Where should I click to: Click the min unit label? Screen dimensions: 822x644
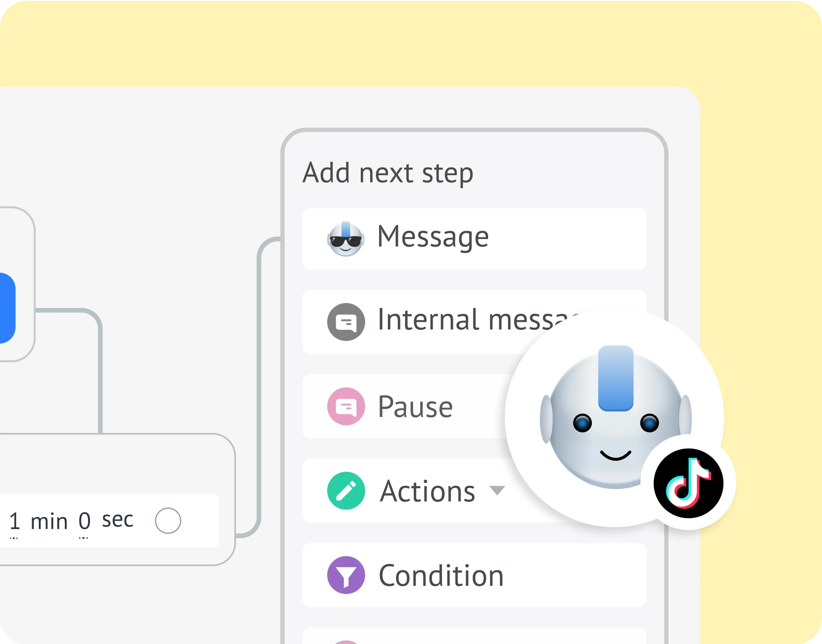(49, 522)
